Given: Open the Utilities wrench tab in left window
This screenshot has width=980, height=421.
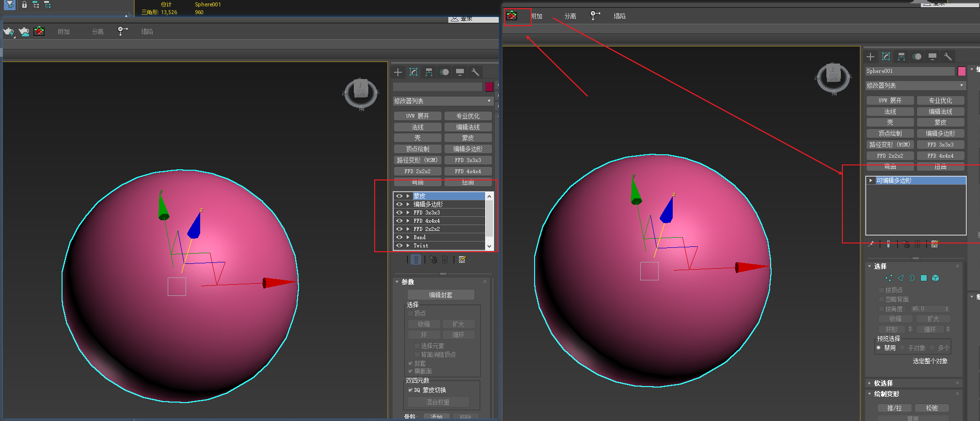Looking at the screenshot, I should (475, 72).
